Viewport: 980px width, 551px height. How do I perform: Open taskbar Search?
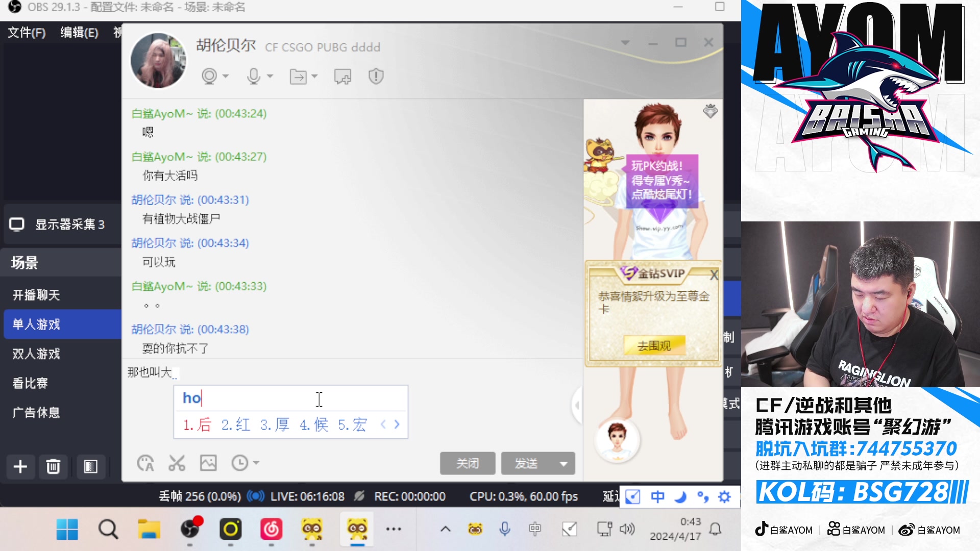108,530
